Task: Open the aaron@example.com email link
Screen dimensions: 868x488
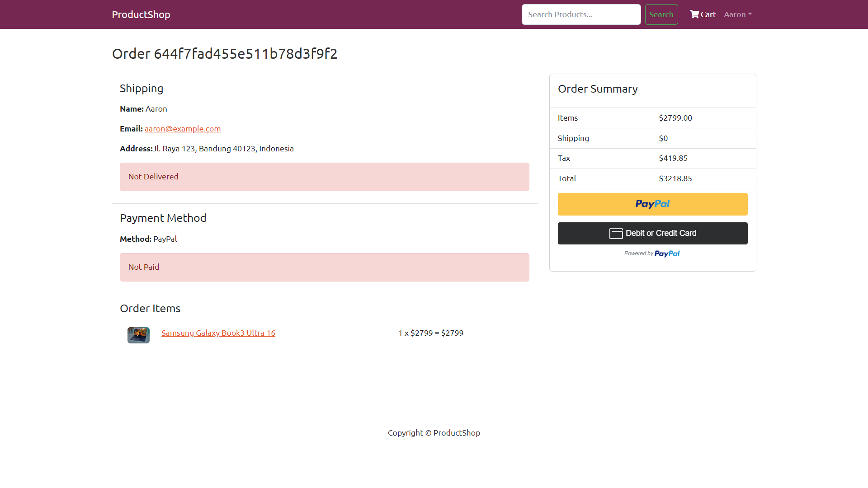Action: (183, 129)
